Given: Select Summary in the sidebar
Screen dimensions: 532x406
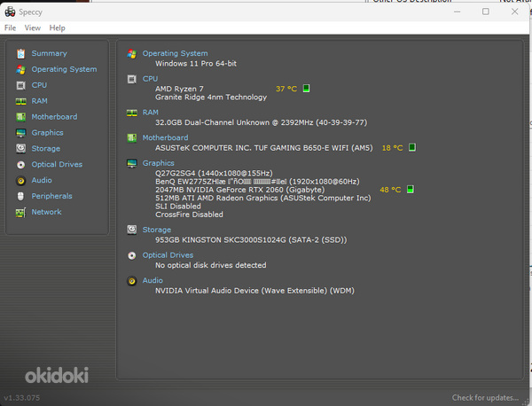Looking at the screenshot, I should (49, 53).
